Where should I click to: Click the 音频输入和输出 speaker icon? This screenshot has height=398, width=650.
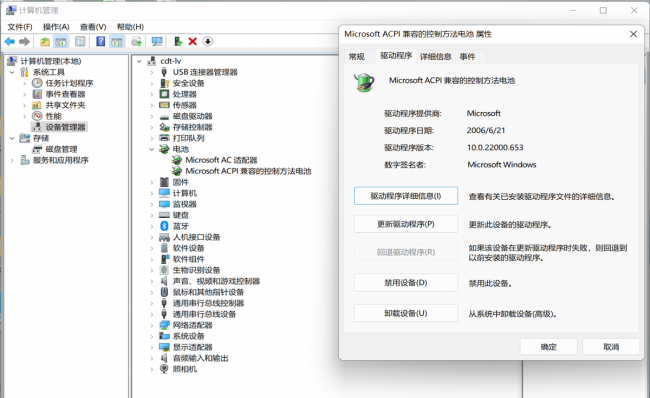point(164,358)
